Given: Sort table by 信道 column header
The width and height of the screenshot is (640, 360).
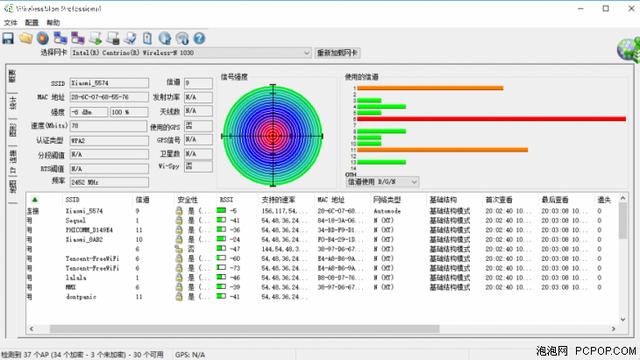Looking at the screenshot, I should (x=142, y=200).
